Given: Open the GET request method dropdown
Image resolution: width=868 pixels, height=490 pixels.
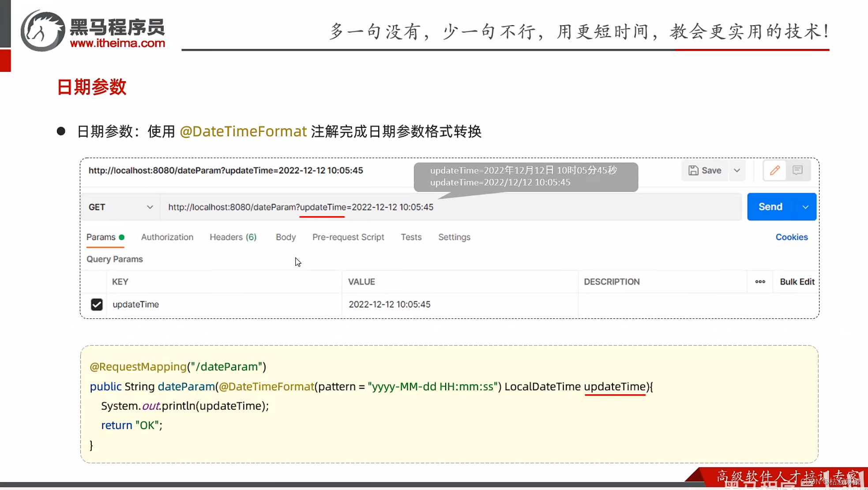Looking at the screenshot, I should pos(120,206).
